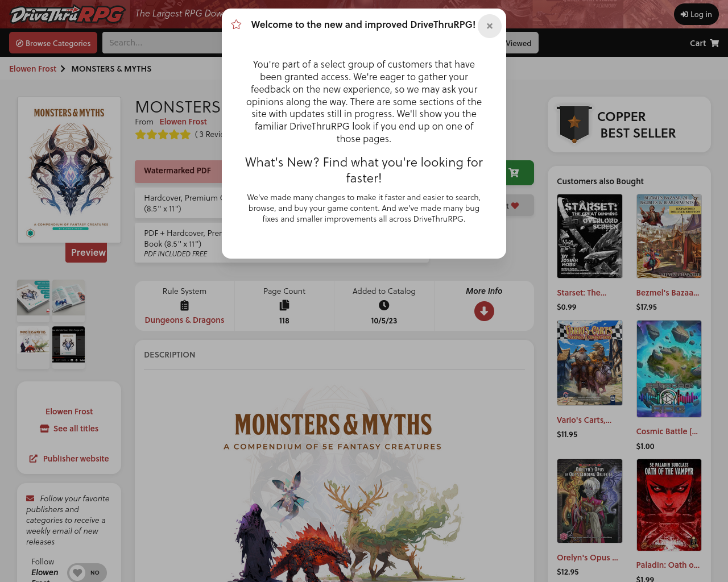Open Cosmic Battle [... title link

point(667,431)
